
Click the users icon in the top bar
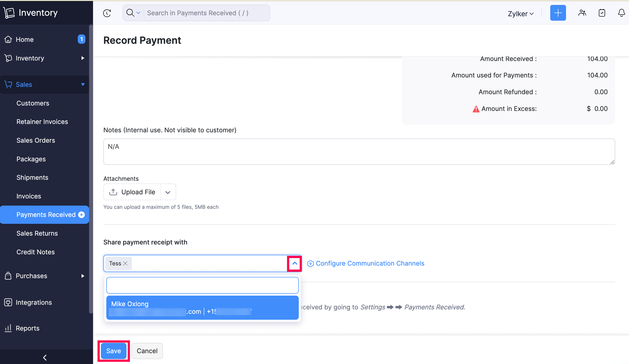582,13
